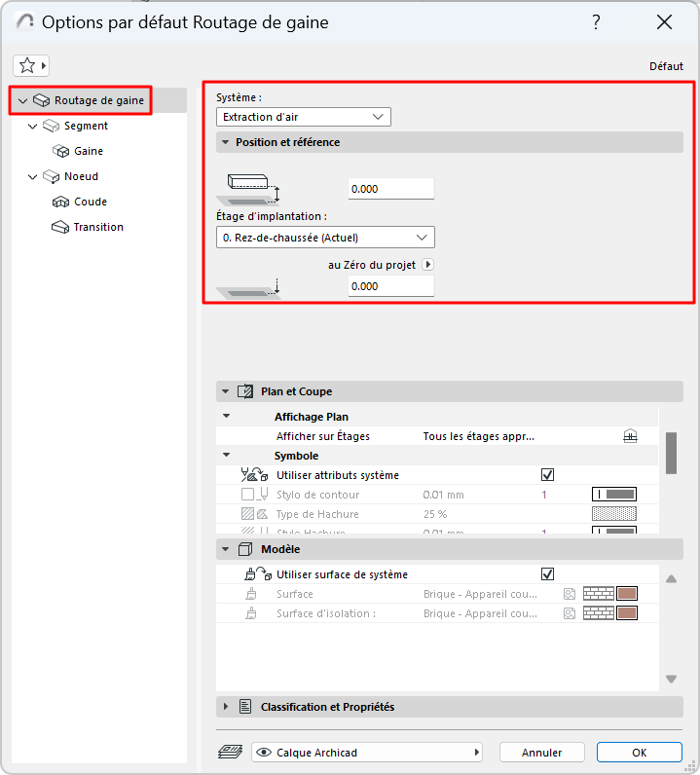
Task: Click the Stylo de contour pen icon
Action: (x=255, y=495)
